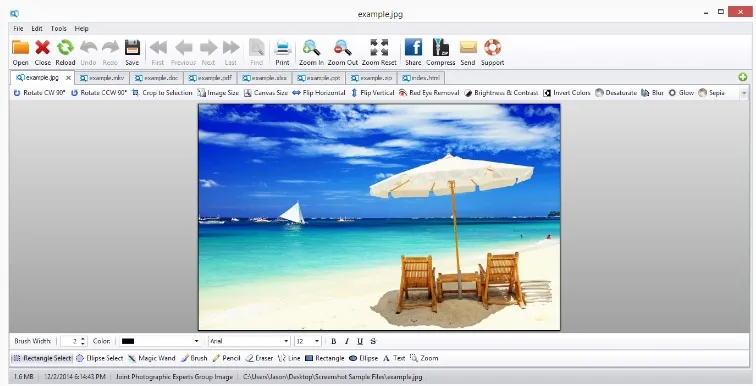Open Brightness & Contrast
Image resolution: width=756 pixels, height=386 pixels.
[501, 93]
